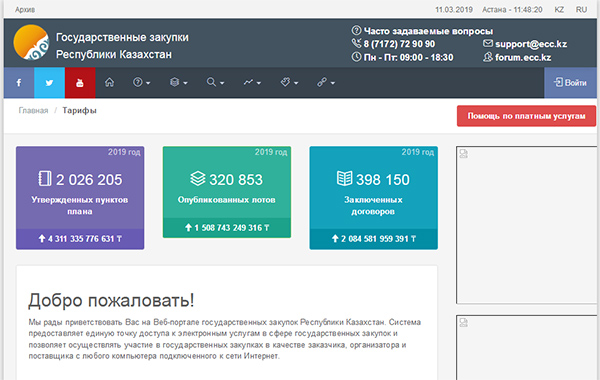Click the Войти login button

coord(570,83)
